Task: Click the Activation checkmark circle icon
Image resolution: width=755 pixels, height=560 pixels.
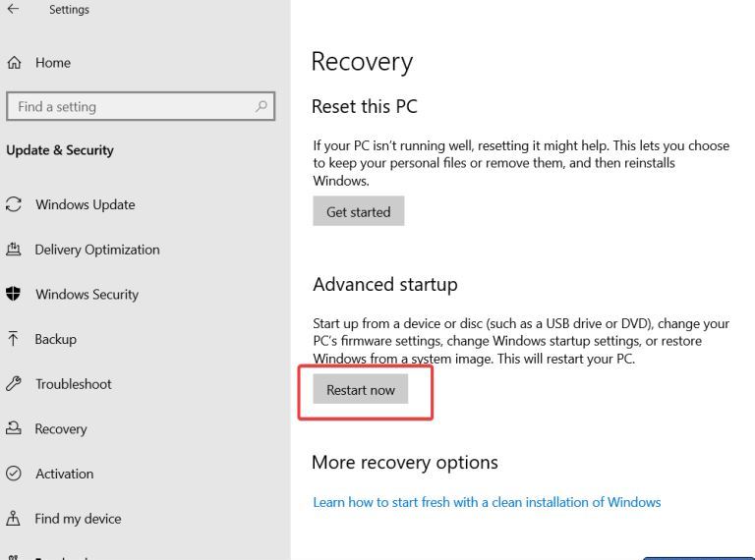Action: click(14, 474)
